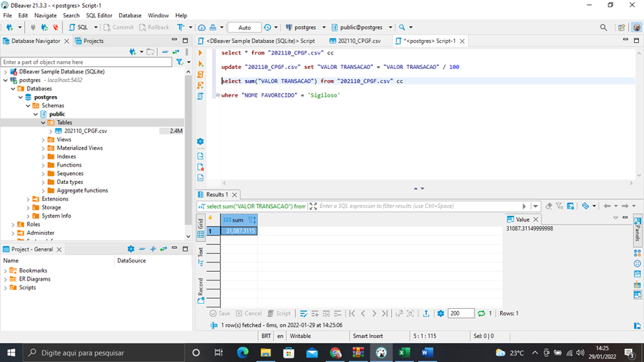Viewport: 644px width, 362px height.
Task: Open the Window menu
Action: coord(158,15)
